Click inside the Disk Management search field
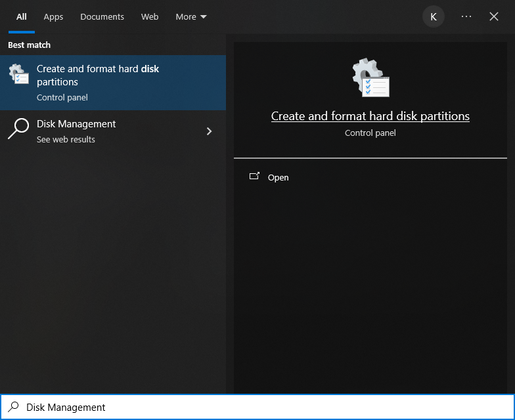The image size is (515, 420). tap(257, 407)
